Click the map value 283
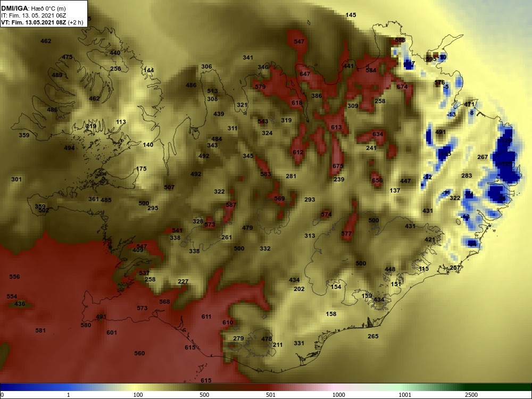The height and width of the screenshot is (399, 532). click(467, 176)
